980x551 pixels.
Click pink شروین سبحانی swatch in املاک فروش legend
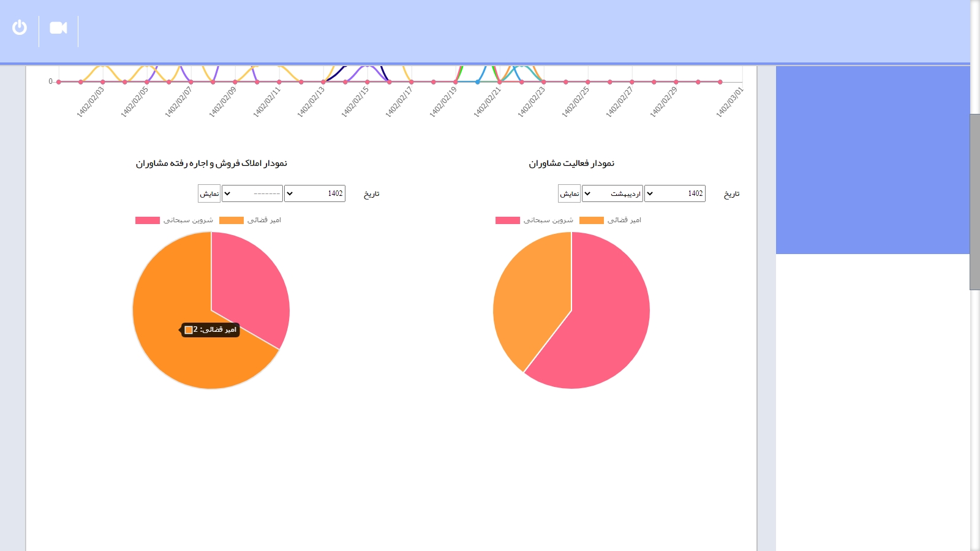click(x=148, y=220)
